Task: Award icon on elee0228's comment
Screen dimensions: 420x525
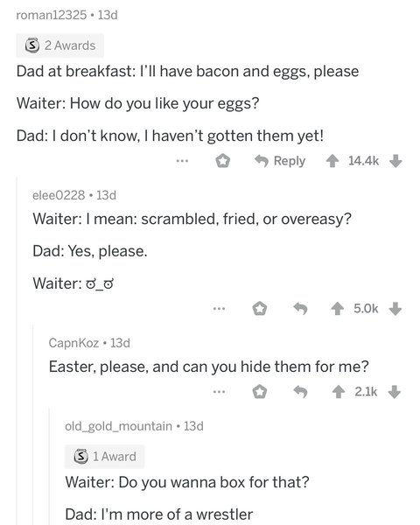Action: 260,309
